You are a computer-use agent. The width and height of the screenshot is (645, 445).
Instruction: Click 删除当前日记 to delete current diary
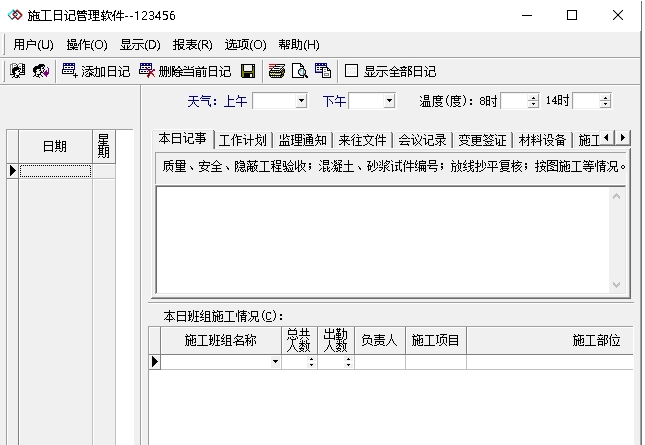pyautogui.click(x=185, y=71)
